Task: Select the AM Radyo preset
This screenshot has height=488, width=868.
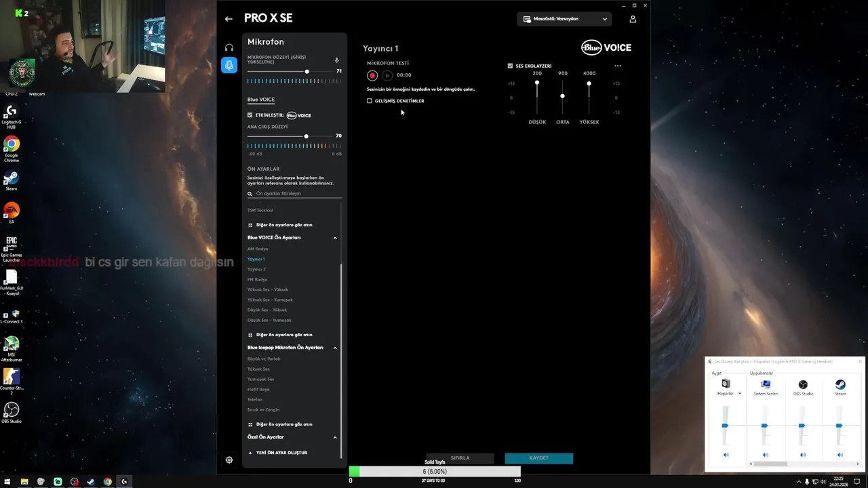Action: [x=258, y=249]
